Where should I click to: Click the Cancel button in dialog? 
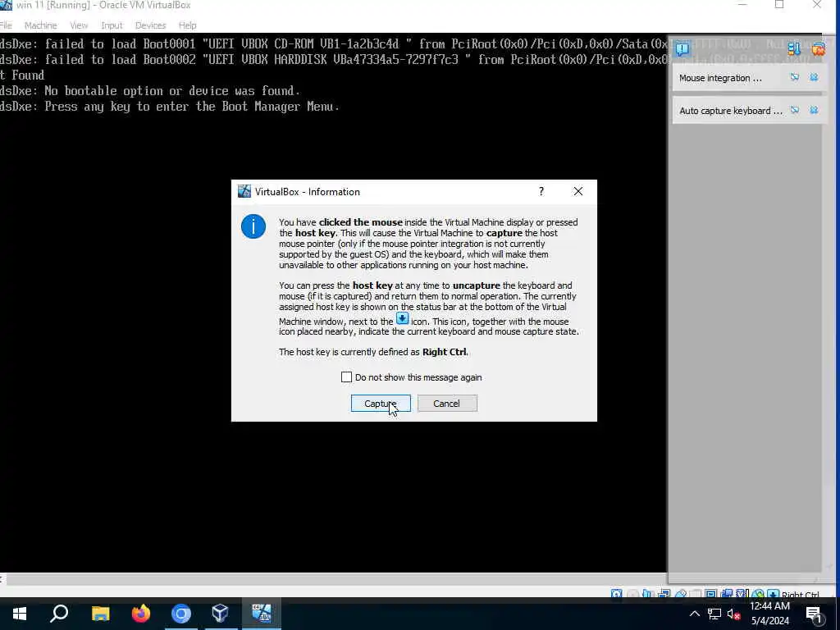(447, 404)
